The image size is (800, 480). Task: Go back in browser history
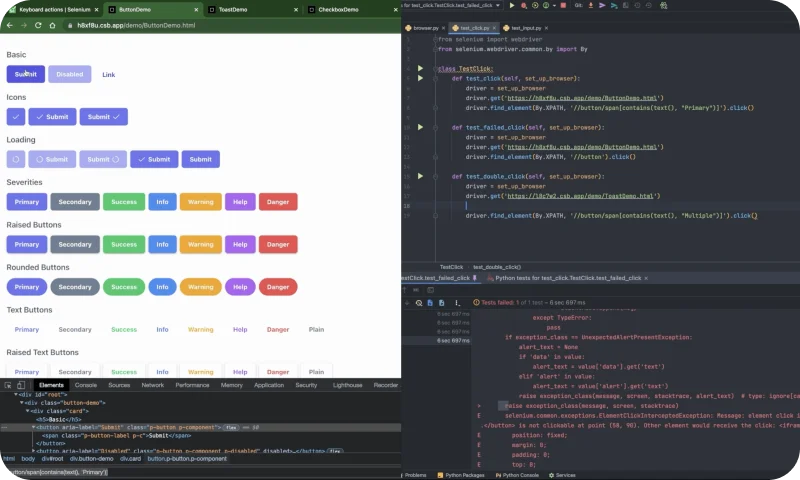(x=10, y=25)
